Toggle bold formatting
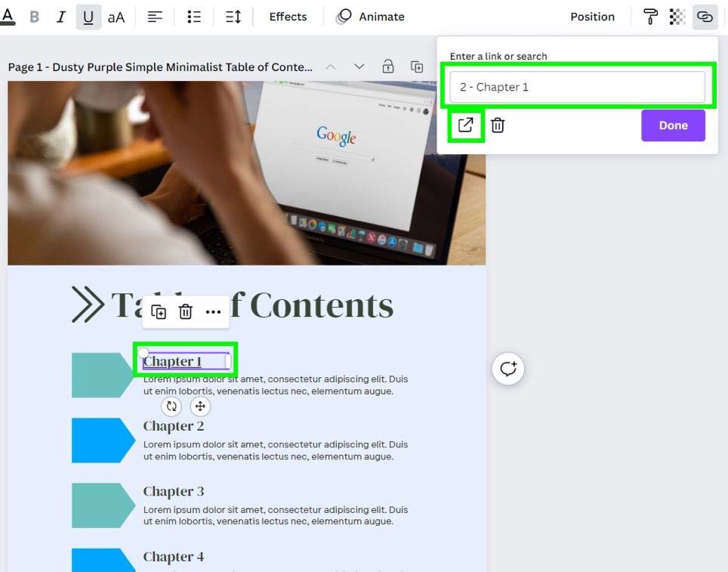Viewport: 728px width, 572px height. [34, 17]
